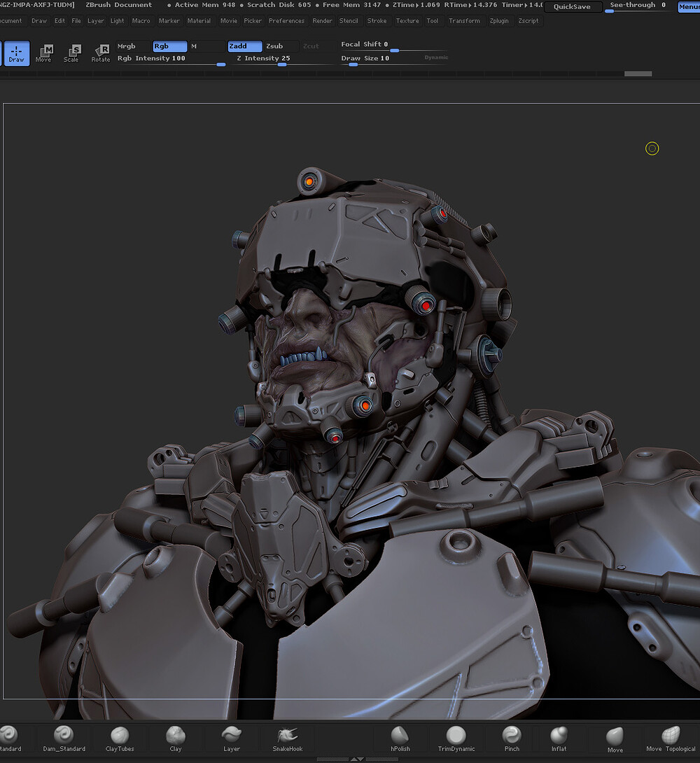Select the plain Move brush in the brush shelf
The height and width of the screenshot is (763, 700).
tap(615, 740)
